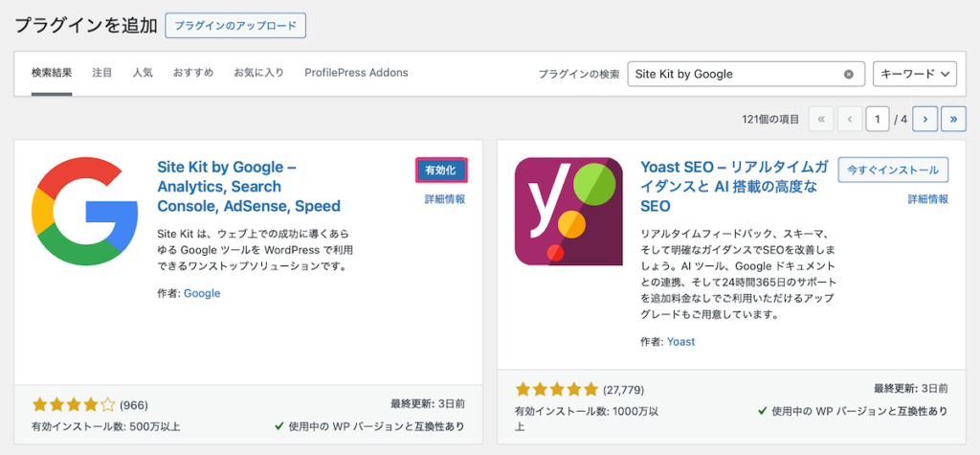
Task: Open the Yoast author link
Action: 681,341
